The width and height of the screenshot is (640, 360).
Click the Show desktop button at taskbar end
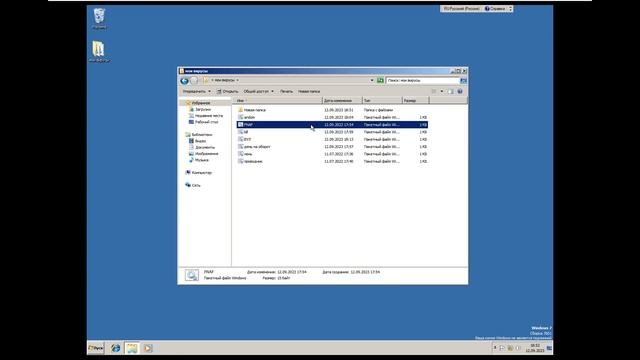pos(549,348)
